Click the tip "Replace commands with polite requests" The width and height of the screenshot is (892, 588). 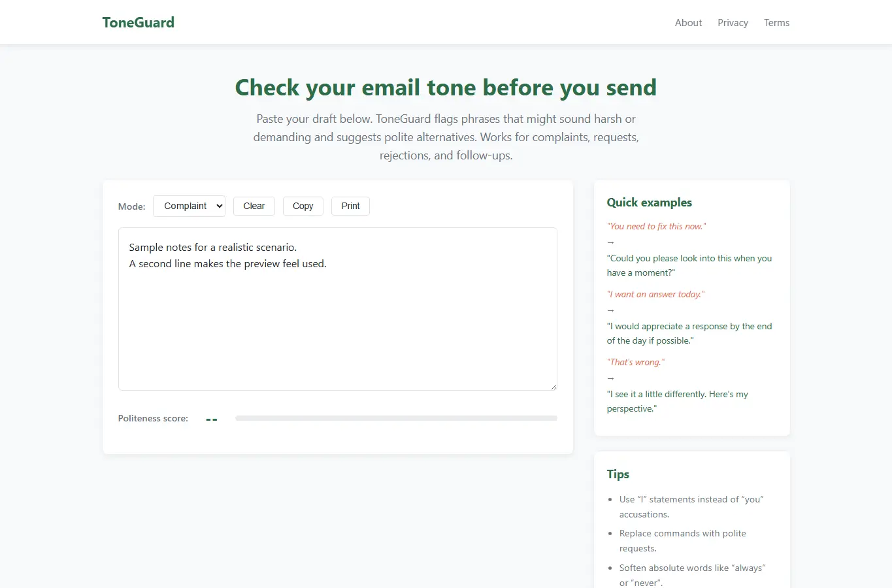(x=683, y=541)
